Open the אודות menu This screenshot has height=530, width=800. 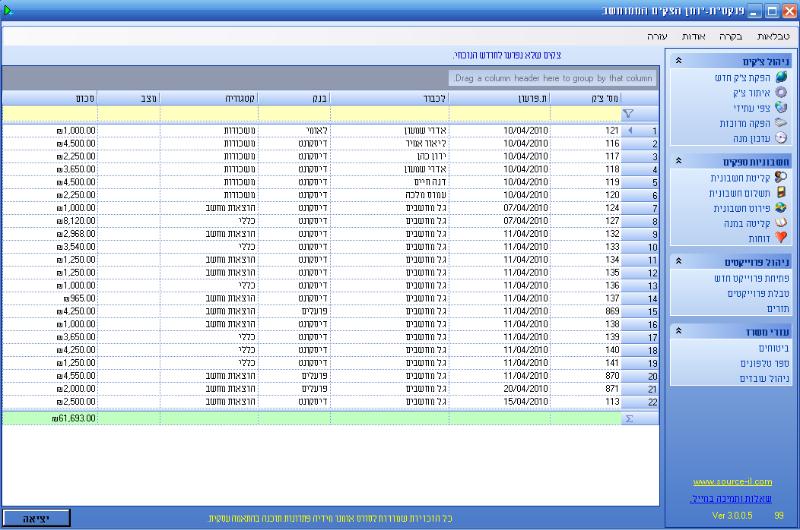pyautogui.click(x=693, y=36)
